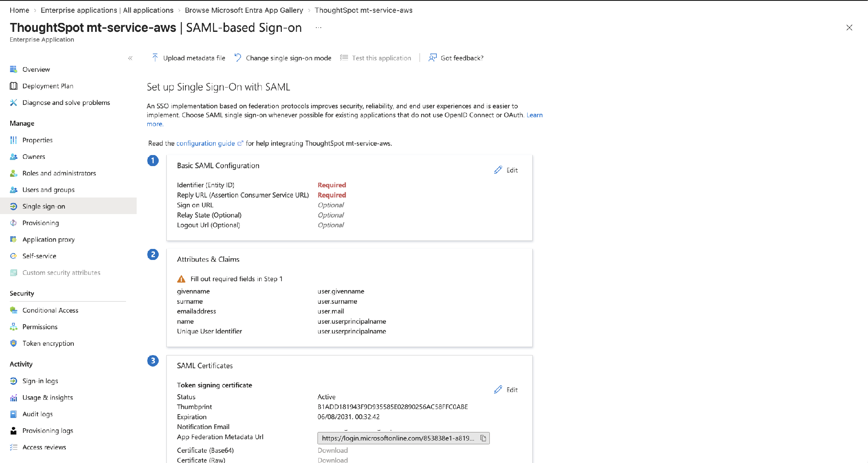Open the configuration guide link
The image size is (868, 463).
pos(206,143)
